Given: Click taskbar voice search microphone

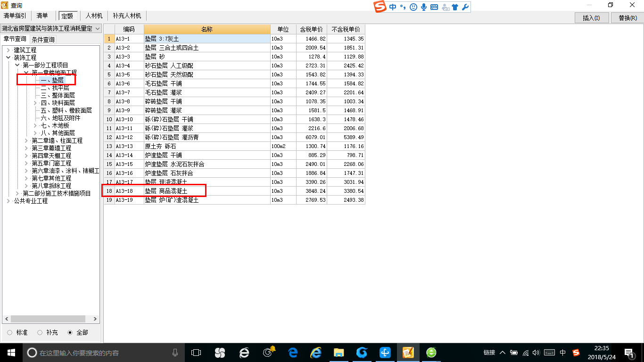Looking at the screenshot, I should (x=175, y=353).
